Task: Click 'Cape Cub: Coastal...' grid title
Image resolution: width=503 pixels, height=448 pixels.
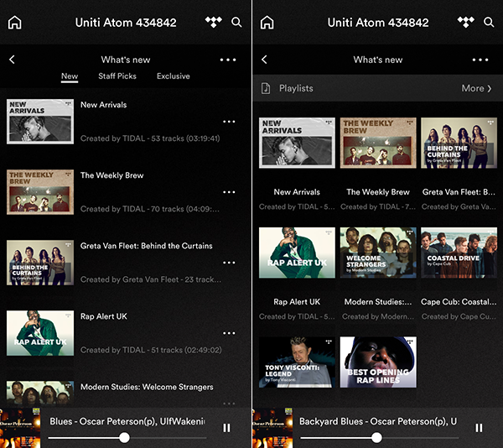Action: tap(459, 302)
